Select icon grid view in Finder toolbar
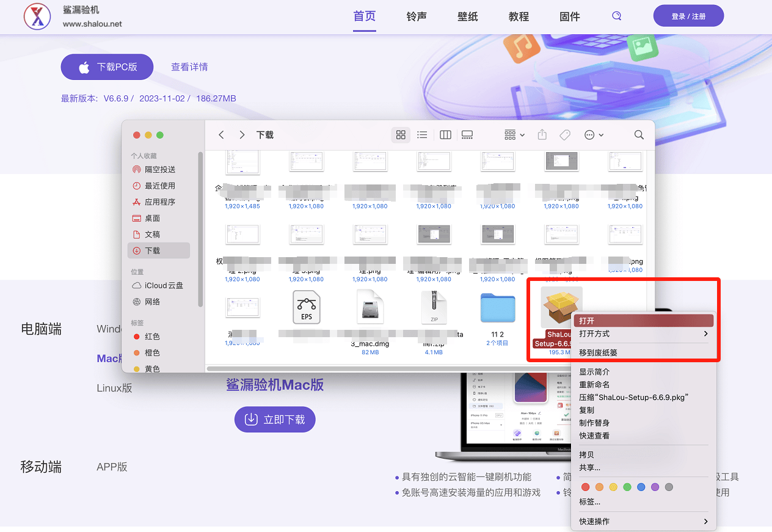 (401, 134)
